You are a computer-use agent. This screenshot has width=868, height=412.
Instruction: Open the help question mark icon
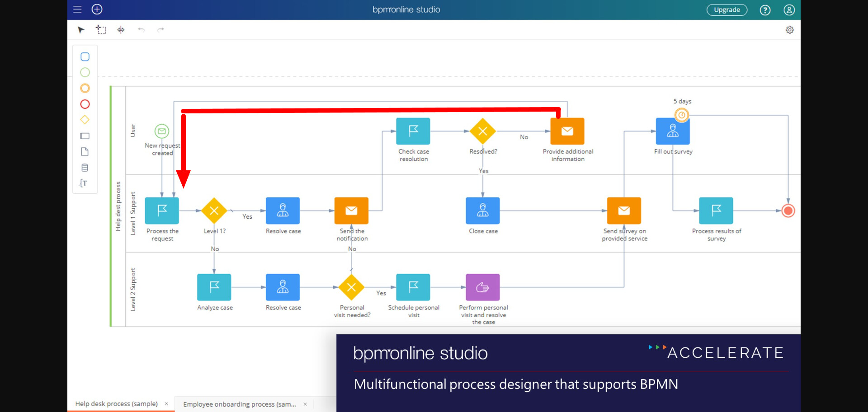(x=765, y=10)
